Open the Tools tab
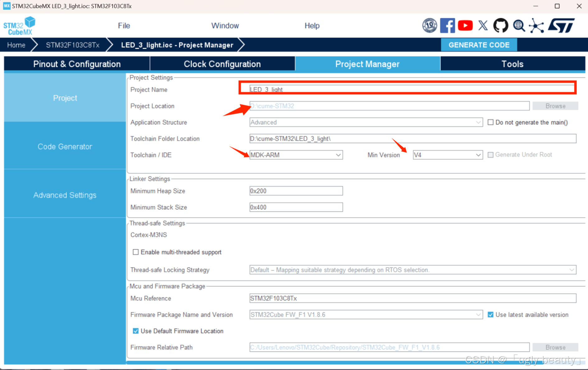The width and height of the screenshot is (588, 370). (512, 64)
